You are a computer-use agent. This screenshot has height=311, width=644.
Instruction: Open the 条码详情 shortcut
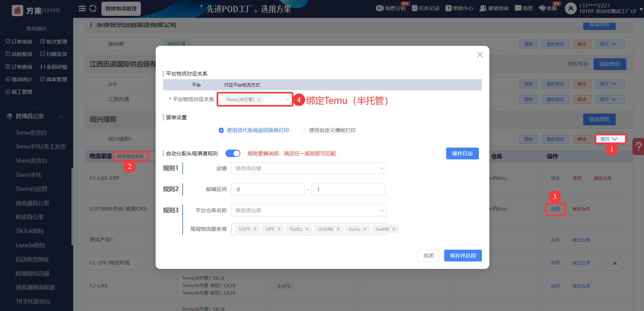point(54,67)
